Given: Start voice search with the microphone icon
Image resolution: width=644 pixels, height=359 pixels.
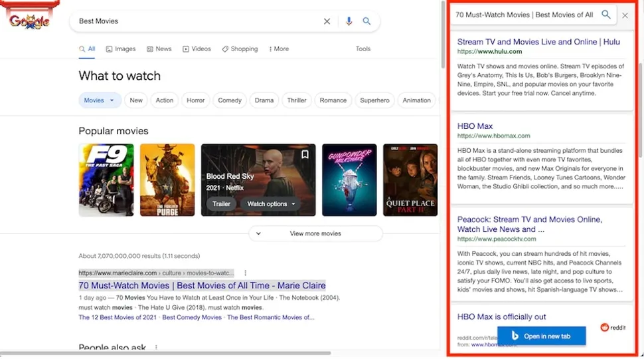Looking at the screenshot, I should point(349,21).
